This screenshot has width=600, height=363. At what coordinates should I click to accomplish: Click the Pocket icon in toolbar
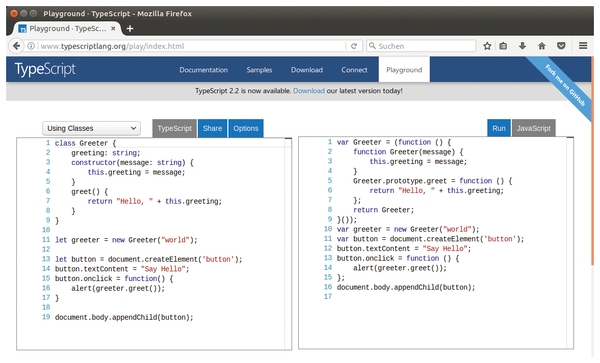coord(561,46)
